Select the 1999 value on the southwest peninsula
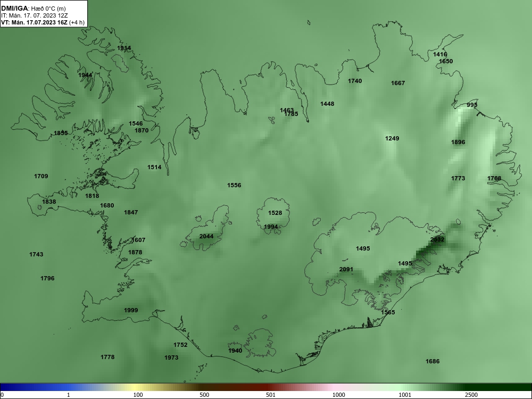This screenshot has width=532, height=399. 131,310
